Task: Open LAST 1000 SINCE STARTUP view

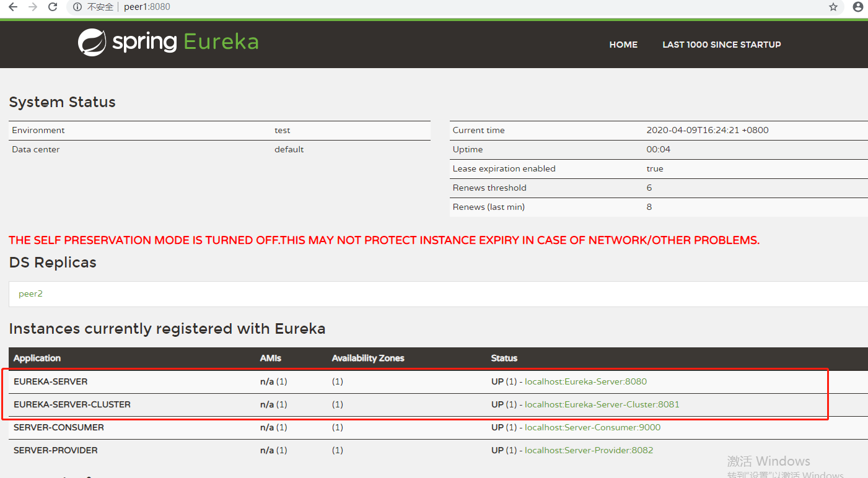Action: point(721,44)
